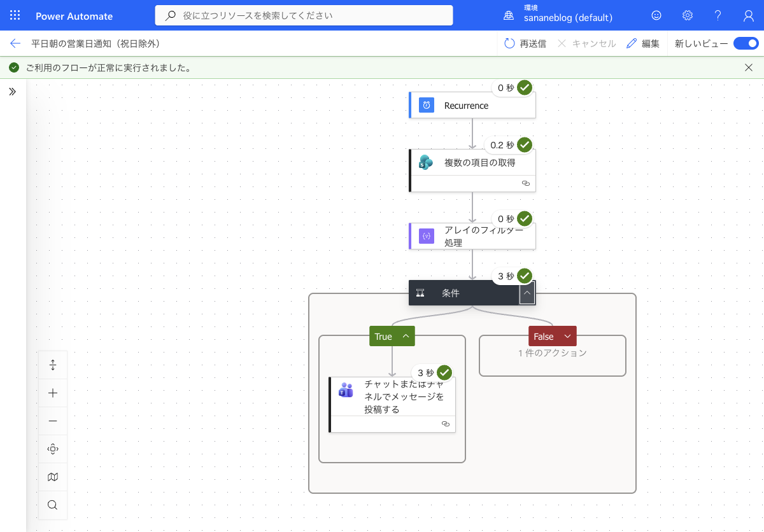Click the green success icon in the banner
Viewport: 764px width, 532px height.
click(x=14, y=67)
